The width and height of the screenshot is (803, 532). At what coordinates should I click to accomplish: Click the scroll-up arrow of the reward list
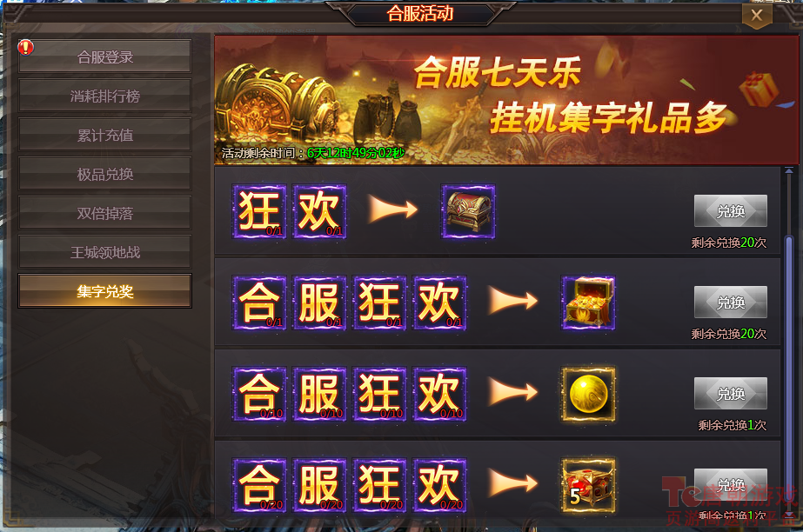tap(789, 170)
